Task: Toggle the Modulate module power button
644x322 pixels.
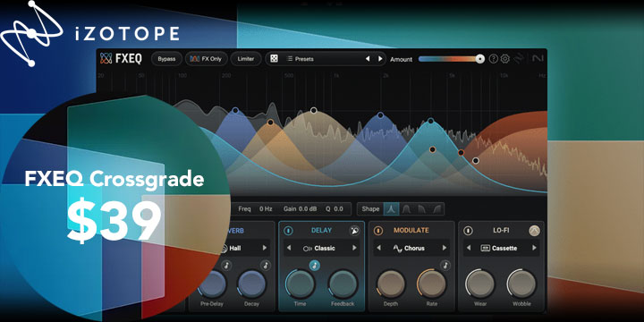Action: point(378,231)
